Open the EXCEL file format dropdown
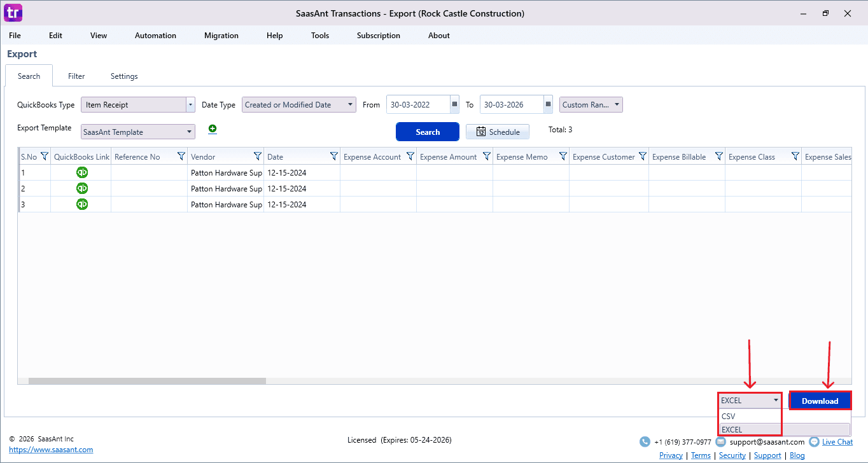Image resolution: width=868 pixels, height=463 pixels. click(x=750, y=401)
